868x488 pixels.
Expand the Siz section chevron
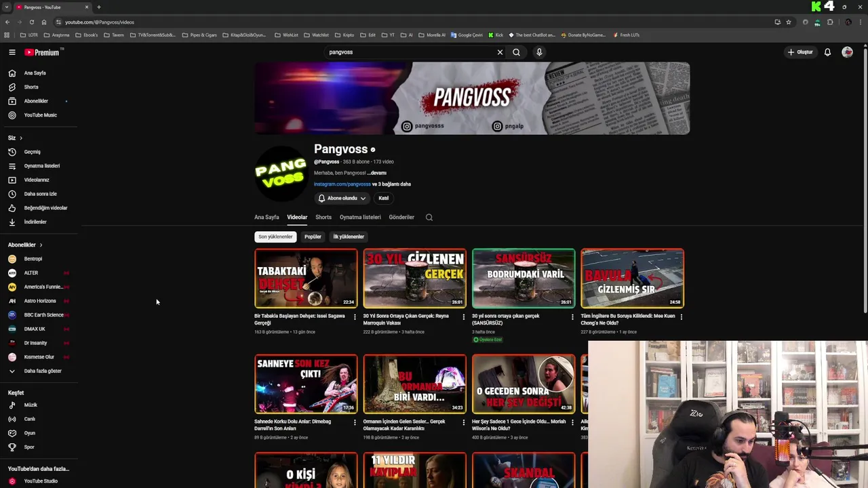[x=20, y=138]
